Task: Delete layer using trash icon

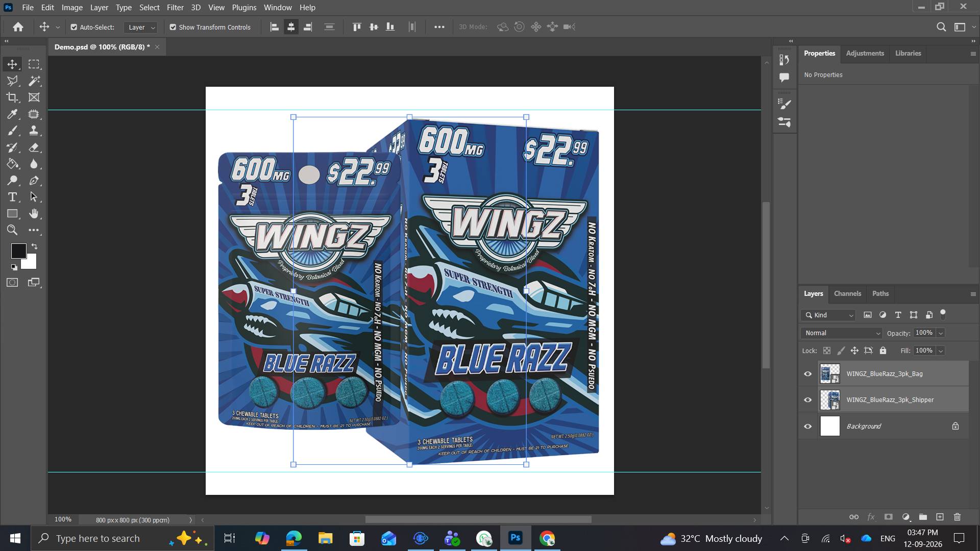Action: (957, 517)
